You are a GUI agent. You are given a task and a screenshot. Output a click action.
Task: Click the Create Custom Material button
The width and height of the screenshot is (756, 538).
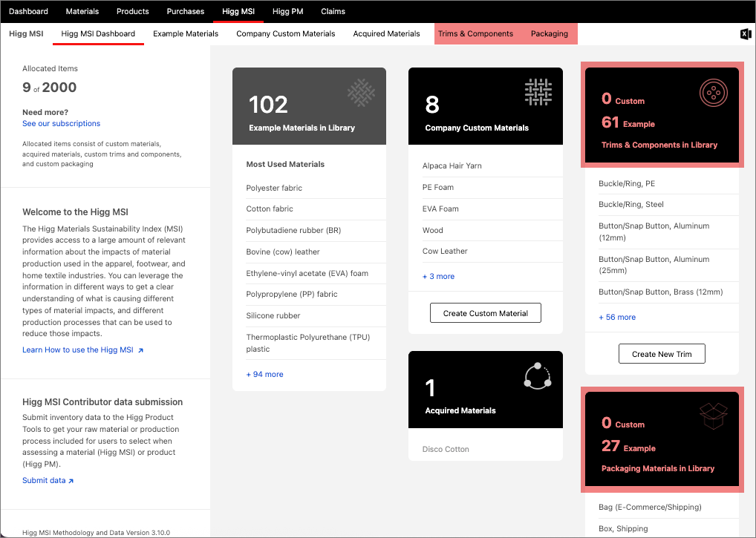(x=486, y=313)
